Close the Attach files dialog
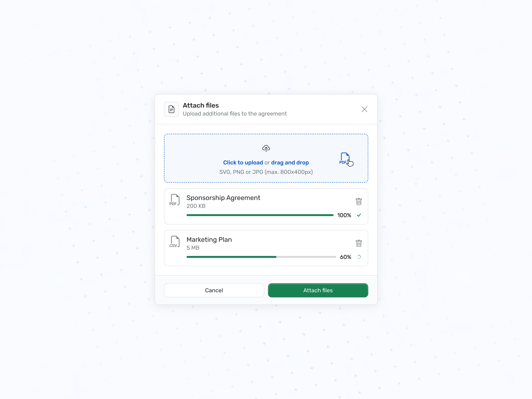The height and width of the screenshot is (399, 532). (364, 109)
